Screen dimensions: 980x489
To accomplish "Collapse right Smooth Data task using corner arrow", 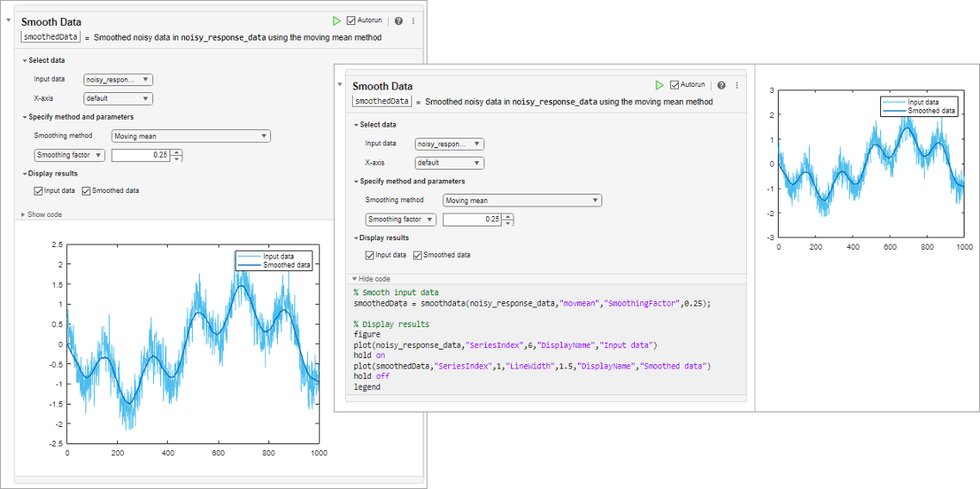I will (x=341, y=84).
